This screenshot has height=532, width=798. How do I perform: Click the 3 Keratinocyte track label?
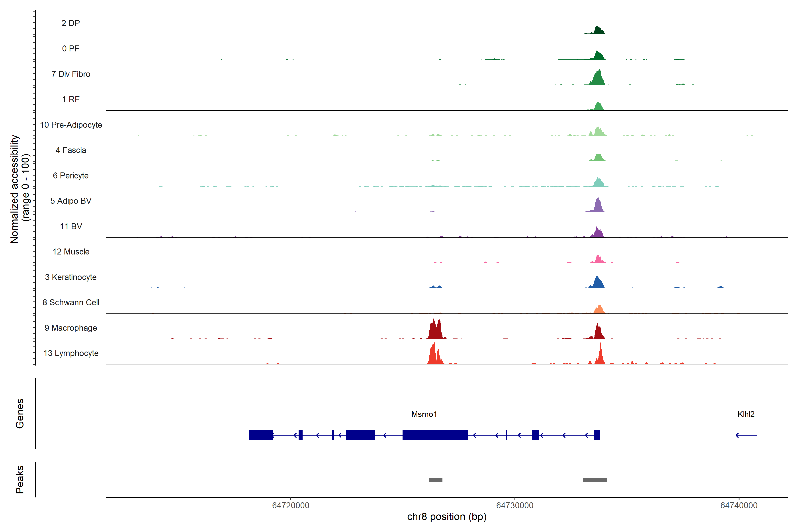[x=70, y=277]
